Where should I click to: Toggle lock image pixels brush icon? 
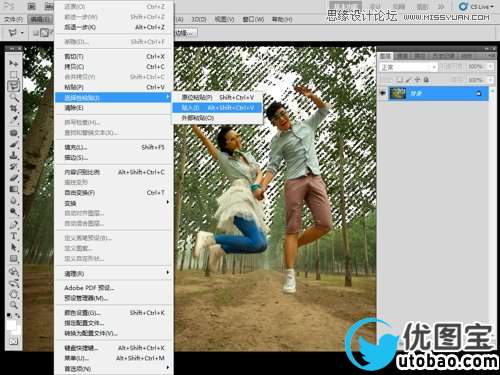[x=409, y=80]
